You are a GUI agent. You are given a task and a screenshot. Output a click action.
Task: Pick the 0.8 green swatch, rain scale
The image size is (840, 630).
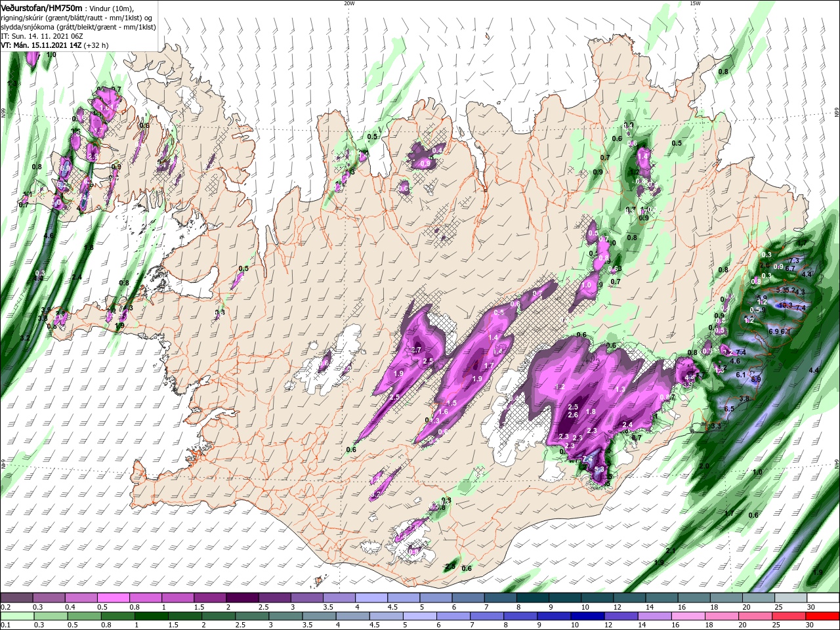[x=118, y=616]
